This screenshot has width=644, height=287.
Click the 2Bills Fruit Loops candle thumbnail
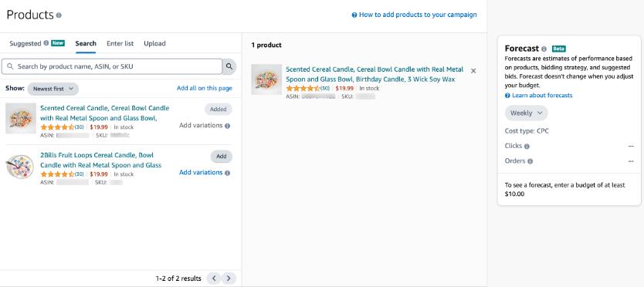[21, 167]
